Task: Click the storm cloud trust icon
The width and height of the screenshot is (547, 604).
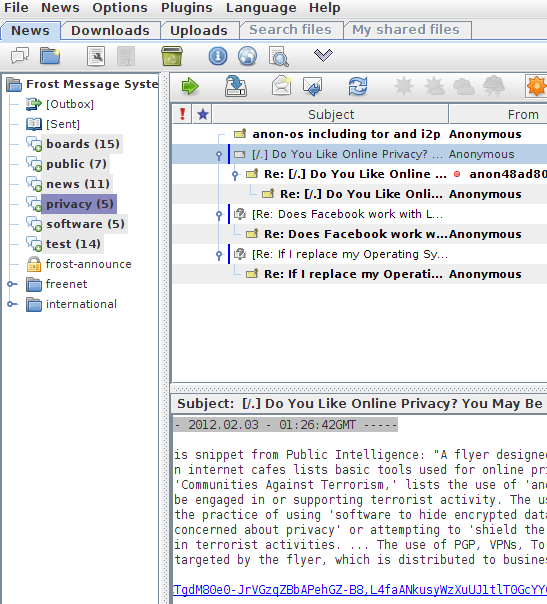Action: pos(494,86)
